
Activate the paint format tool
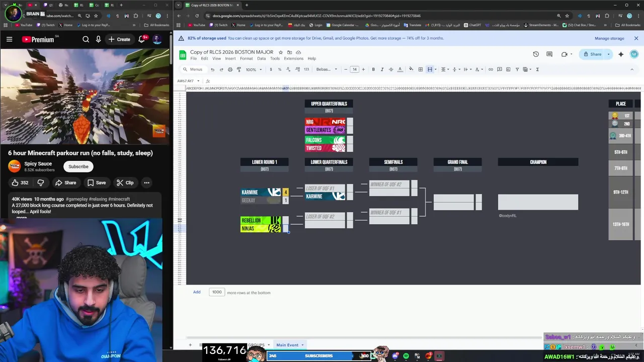(x=238, y=69)
